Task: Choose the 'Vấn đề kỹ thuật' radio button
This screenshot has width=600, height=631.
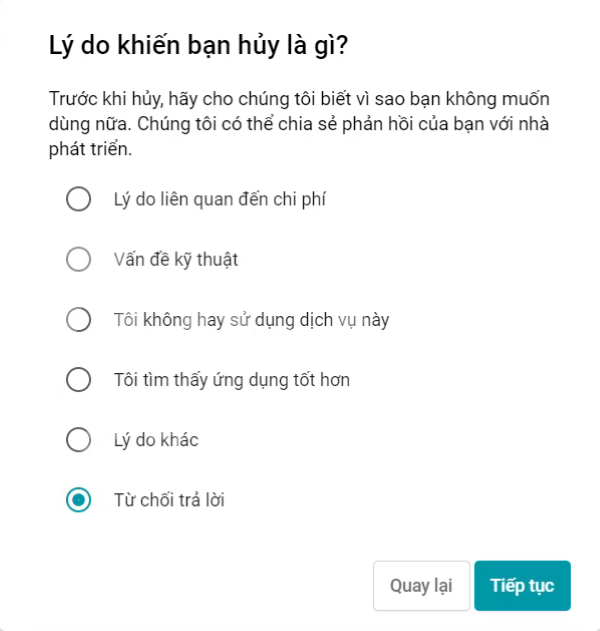Action: 79,259
